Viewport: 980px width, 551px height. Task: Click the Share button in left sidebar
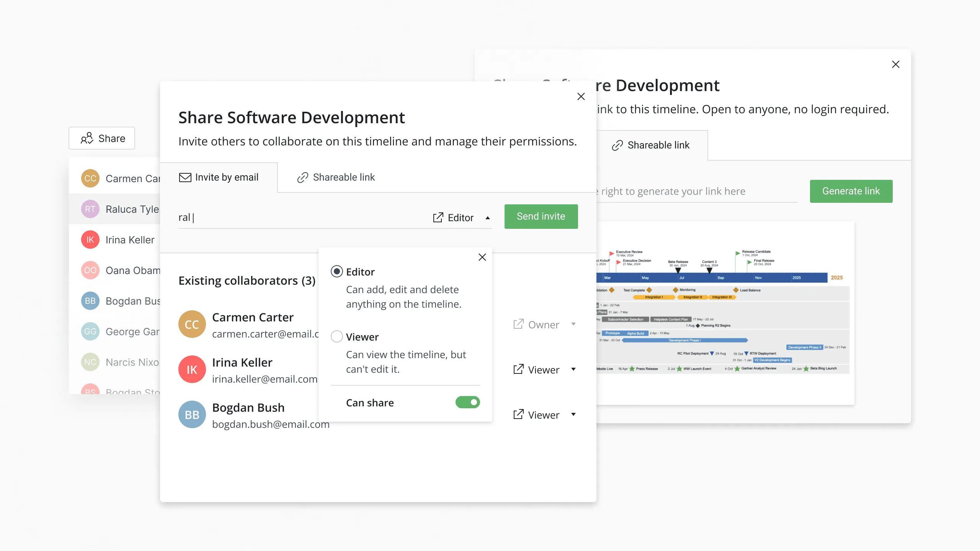point(103,138)
